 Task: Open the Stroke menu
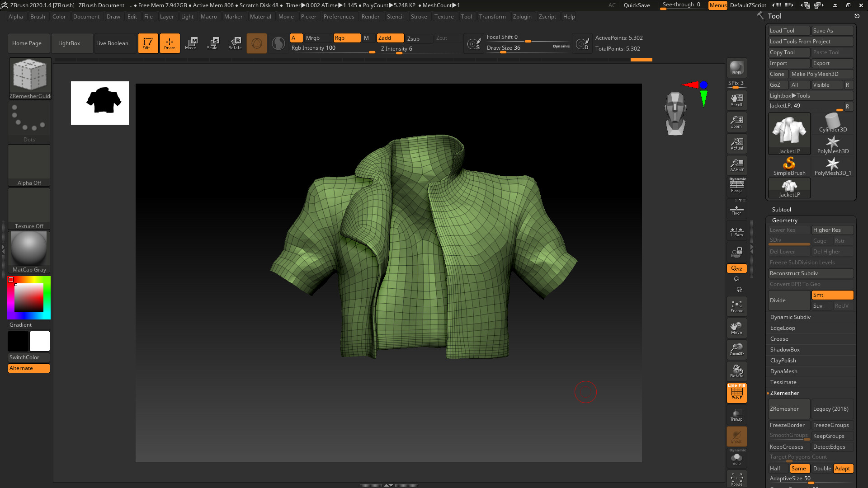click(x=419, y=17)
